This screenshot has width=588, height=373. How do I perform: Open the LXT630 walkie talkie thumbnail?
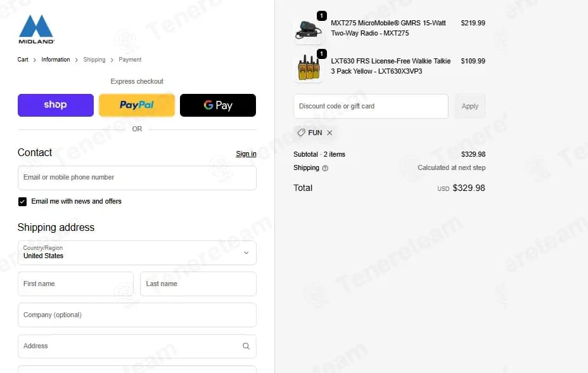click(308, 68)
